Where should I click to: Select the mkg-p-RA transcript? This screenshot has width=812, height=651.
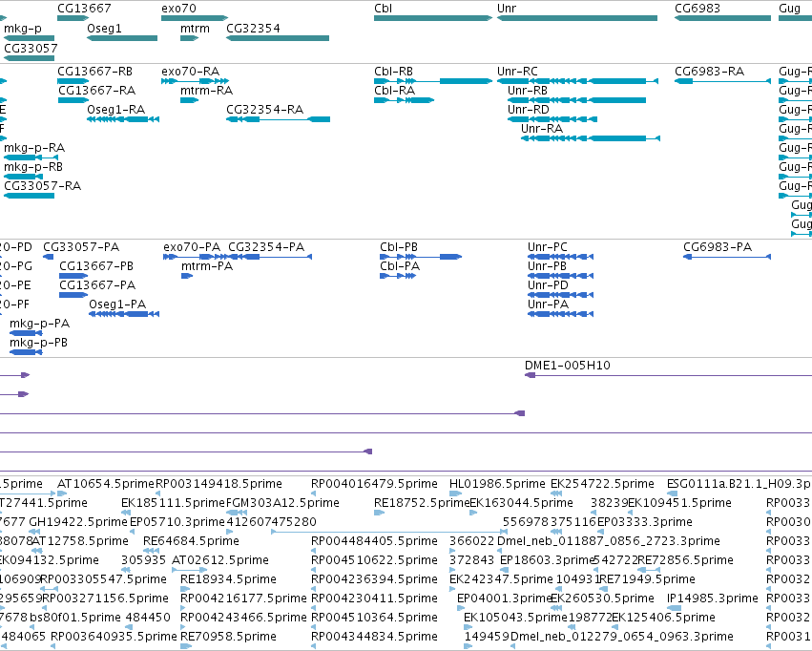(x=31, y=157)
